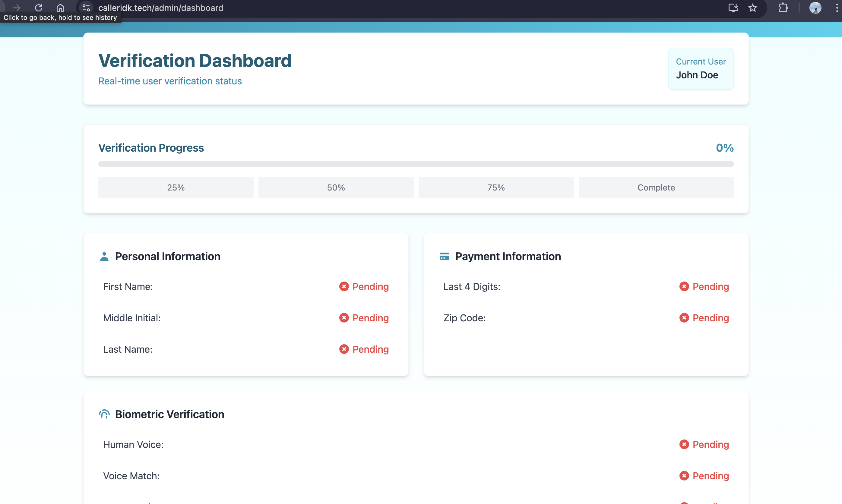
Task: Set verification progress to 75%
Action: [x=496, y=187]
